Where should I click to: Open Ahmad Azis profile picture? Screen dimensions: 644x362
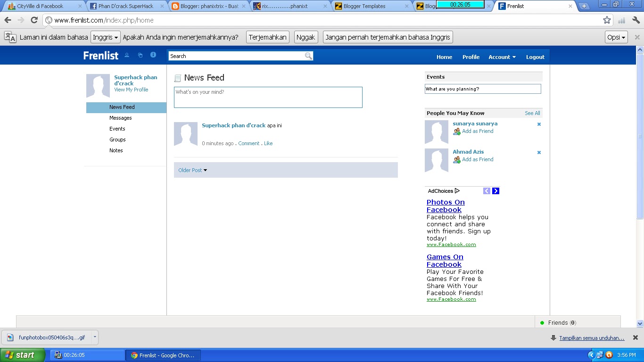pyautogui.click(x=437, y=160)
